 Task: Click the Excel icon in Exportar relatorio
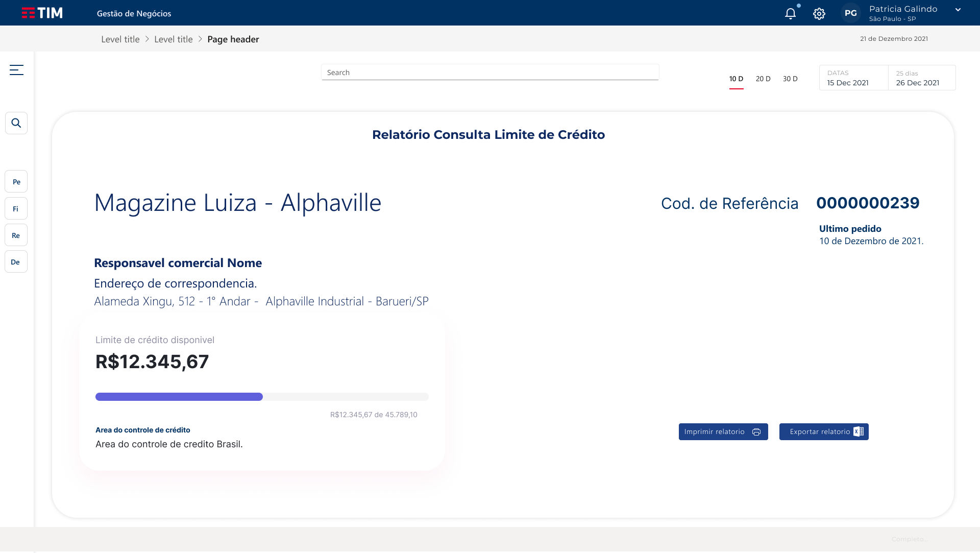[x=859, y=431]
